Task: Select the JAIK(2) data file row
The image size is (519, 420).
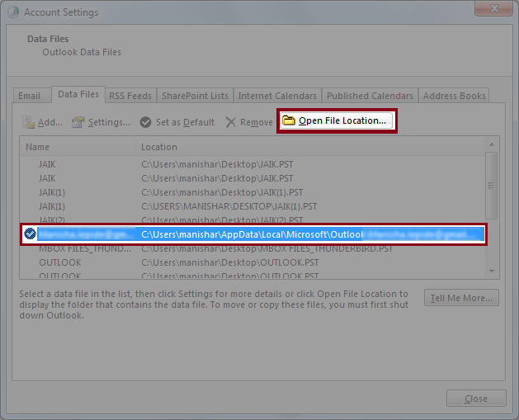Action: (252, 219)
